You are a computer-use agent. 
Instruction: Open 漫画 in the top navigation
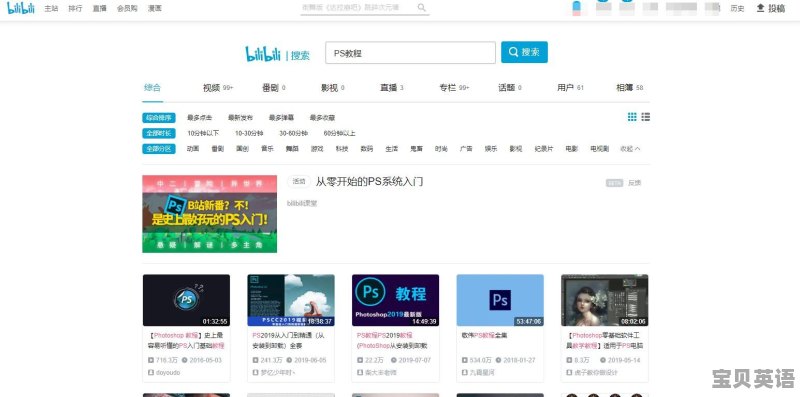coord(155,9)
